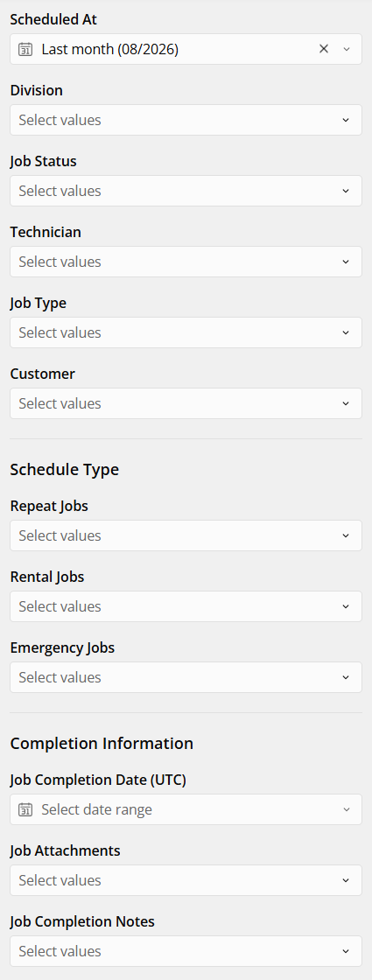
Task: Click the Technician chevron icon
Action: 346,262
